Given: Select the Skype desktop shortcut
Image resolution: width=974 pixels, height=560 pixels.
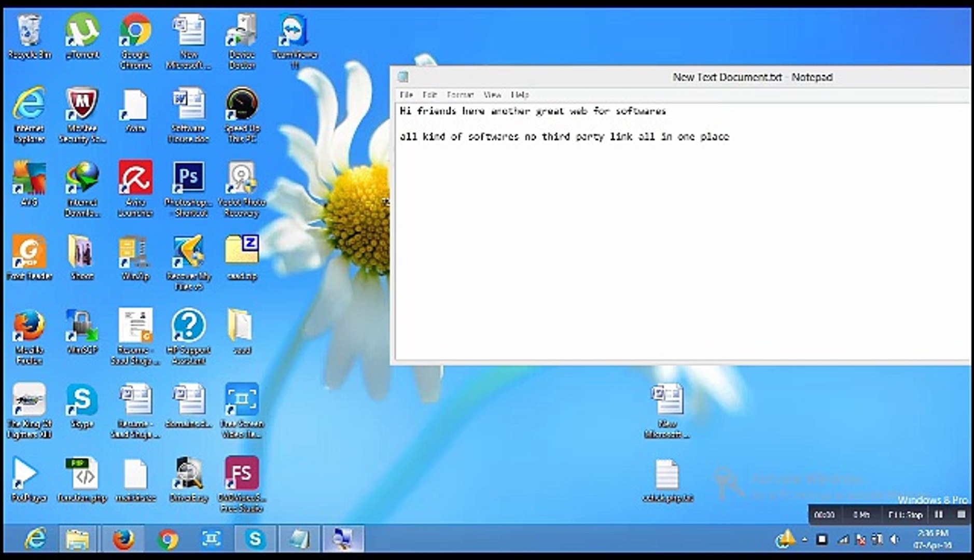Looking at the screenshot, I should (x=82, y=405).
